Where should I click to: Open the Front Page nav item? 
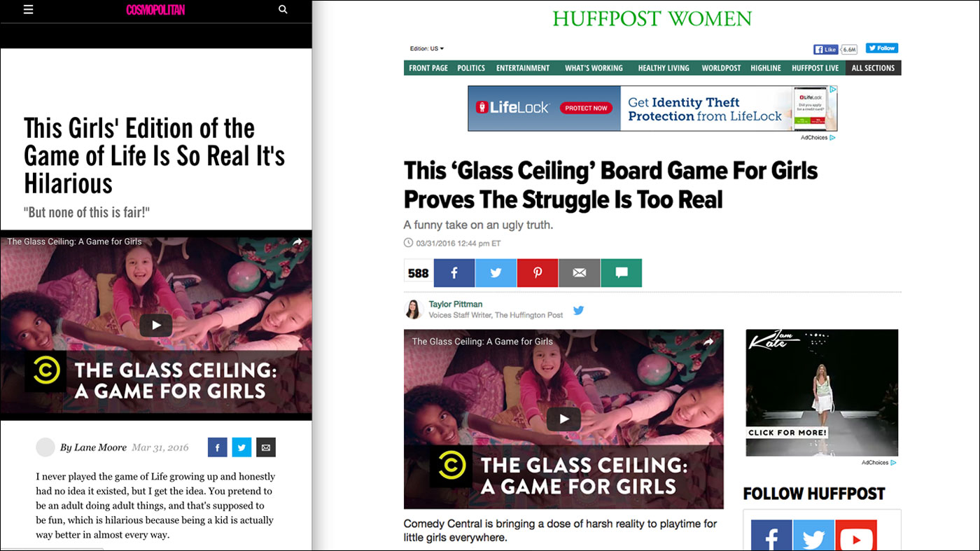point(428,68)
